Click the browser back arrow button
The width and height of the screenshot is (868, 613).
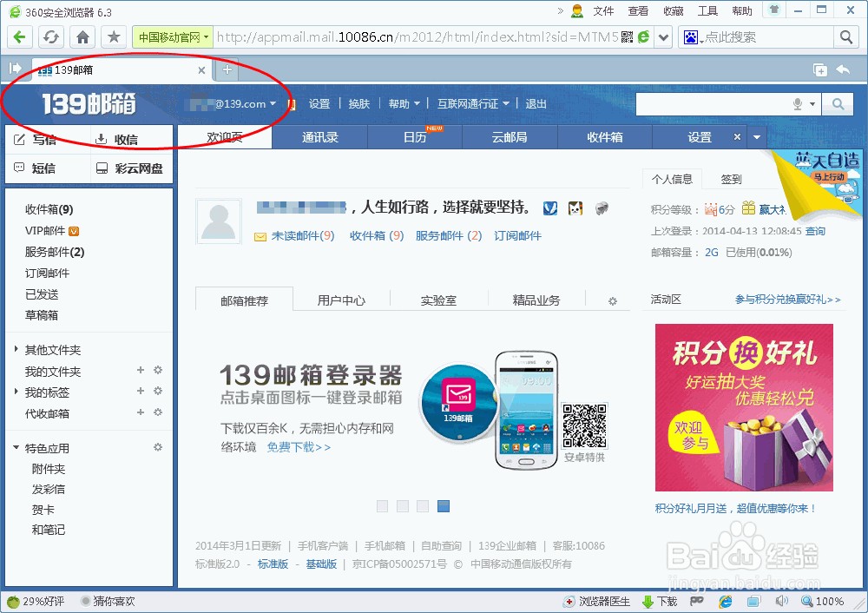point(19,37)
